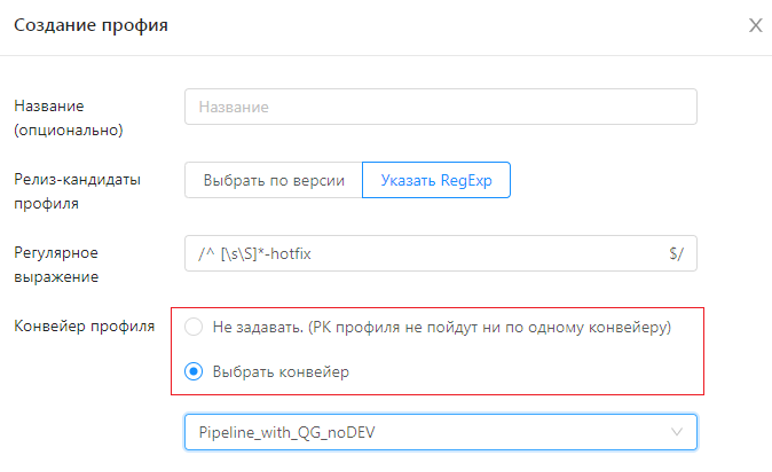The image size is (772, 472).
Task: Click the label text 'Выбрать конвейер'
Action: tap(281, 372)
